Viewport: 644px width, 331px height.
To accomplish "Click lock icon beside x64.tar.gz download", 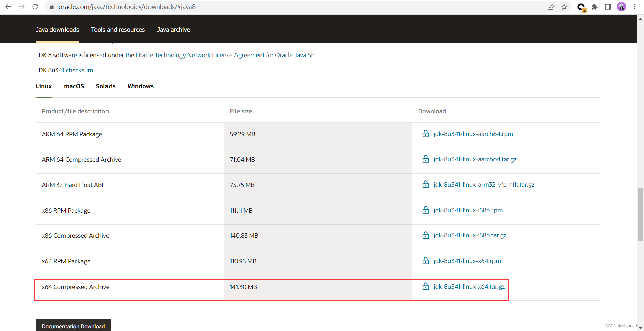I will click(x=426, y=286).
